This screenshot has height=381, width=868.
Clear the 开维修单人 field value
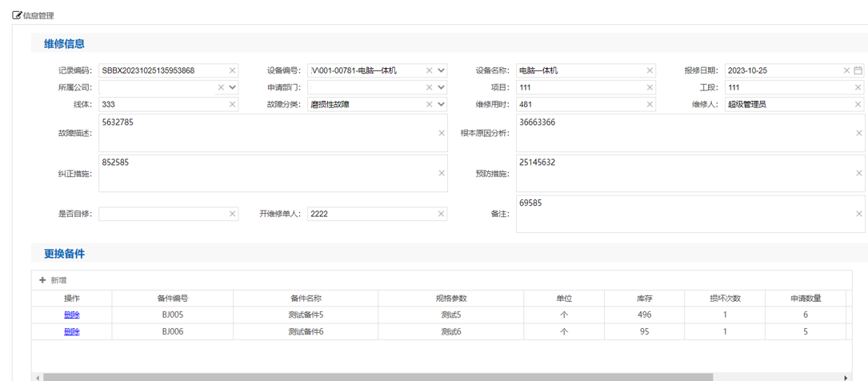tap(441, 214)
